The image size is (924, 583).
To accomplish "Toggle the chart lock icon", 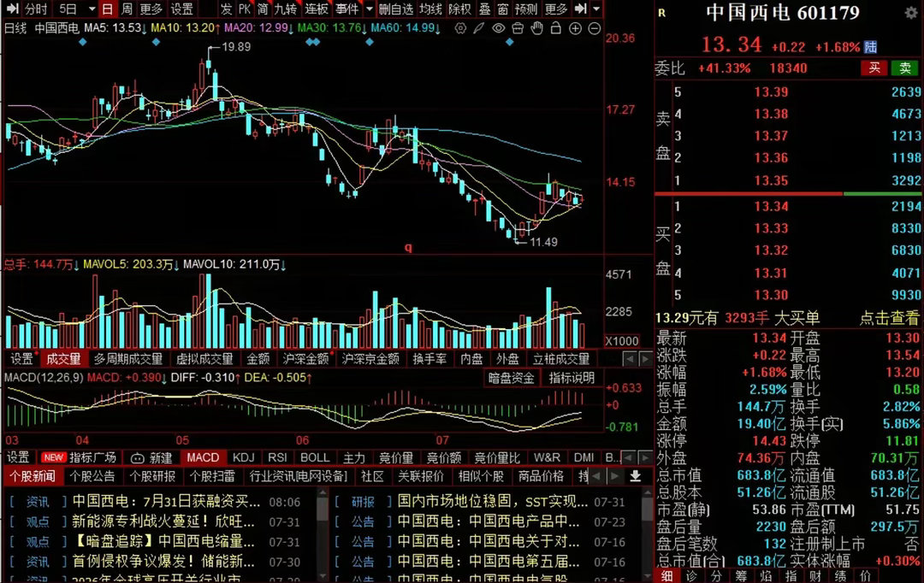I will [555, 27].
